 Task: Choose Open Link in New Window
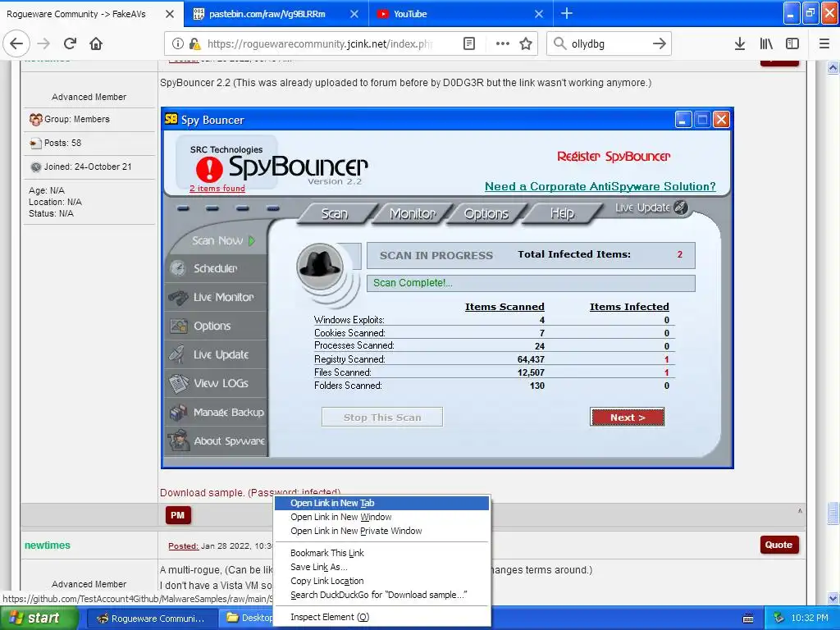click(381, 517)
